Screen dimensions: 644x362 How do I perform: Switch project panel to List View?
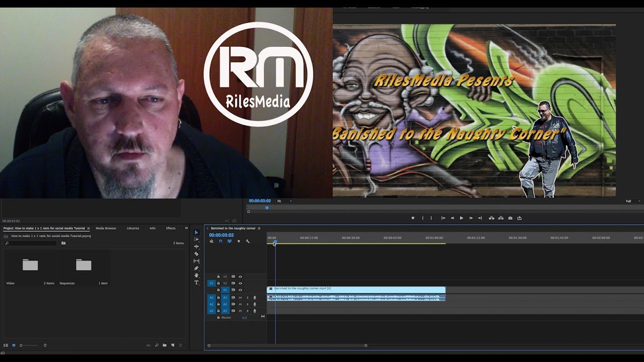[x=6, y=345]
